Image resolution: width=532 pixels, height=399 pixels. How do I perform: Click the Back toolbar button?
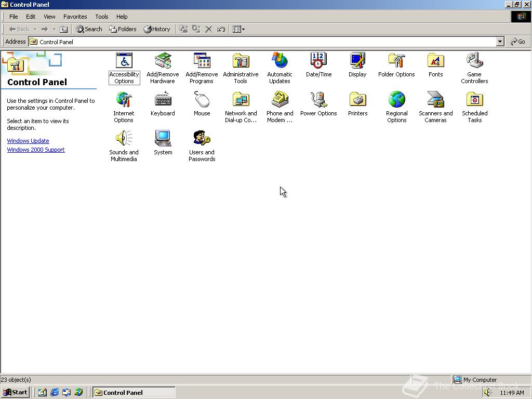tap(19, 29)
